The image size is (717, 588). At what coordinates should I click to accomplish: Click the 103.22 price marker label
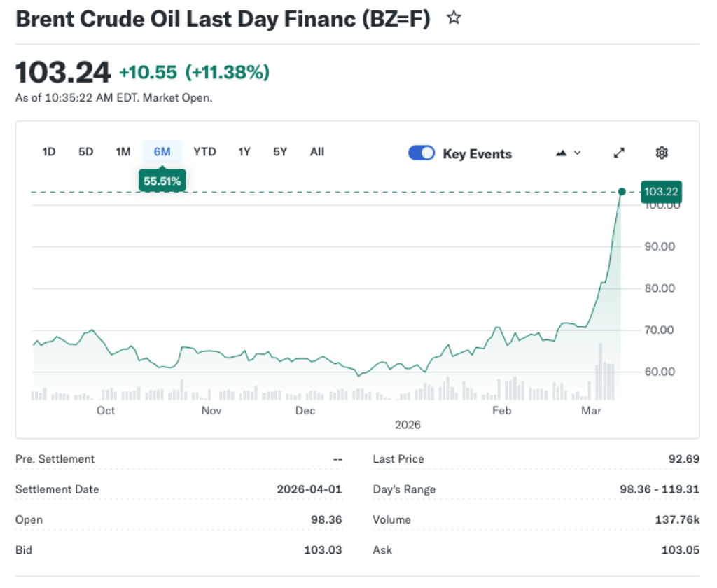pyautogui.click(x=661, y=191)
